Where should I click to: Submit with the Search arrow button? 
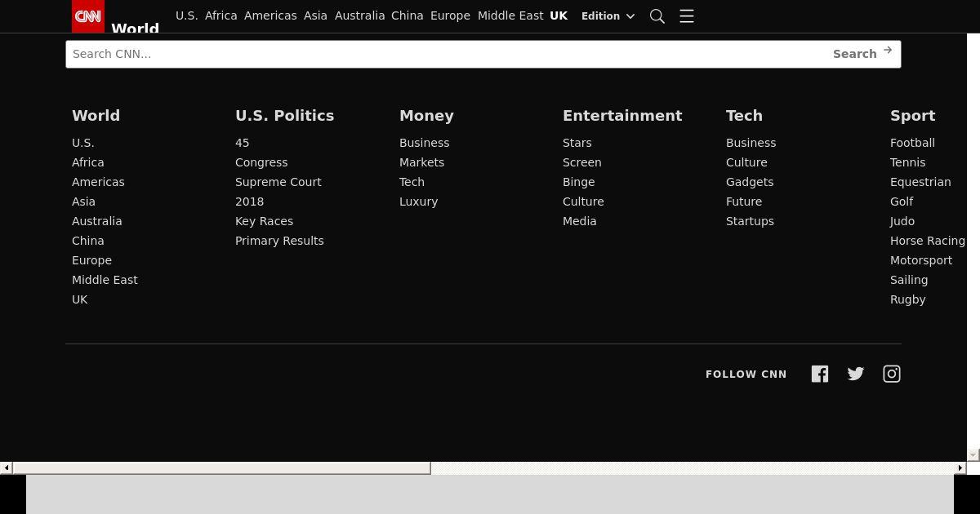point(862,53)
